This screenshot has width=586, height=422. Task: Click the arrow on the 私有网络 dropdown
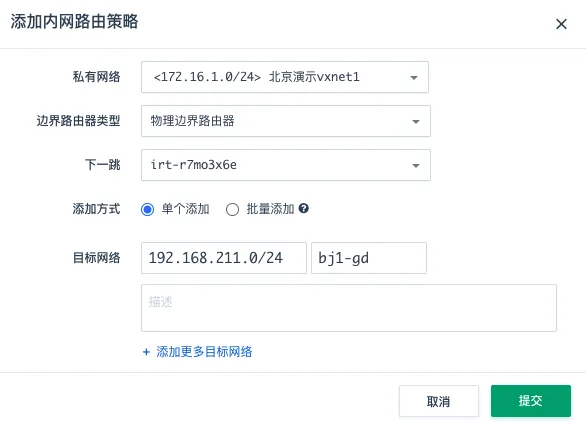[414, 77]
